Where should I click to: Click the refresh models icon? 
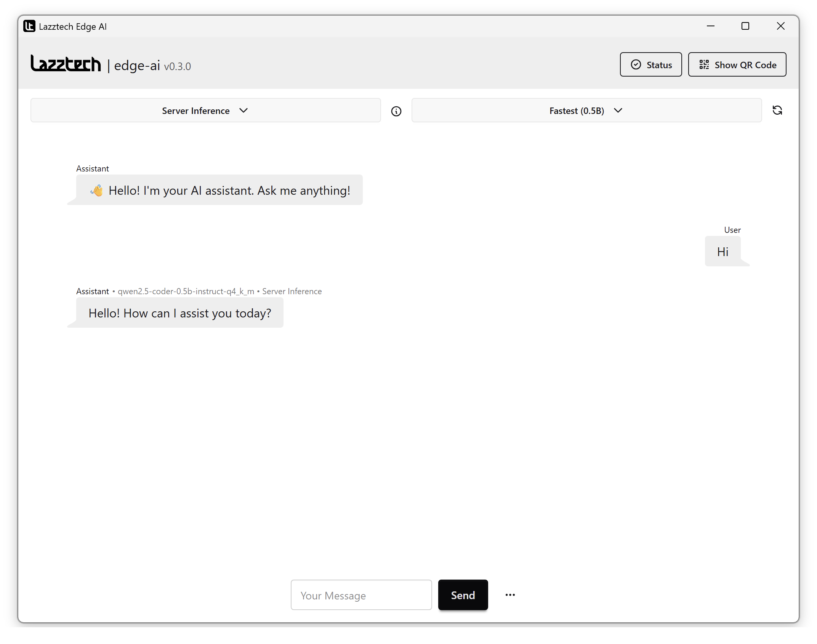(x=777, y=110)
